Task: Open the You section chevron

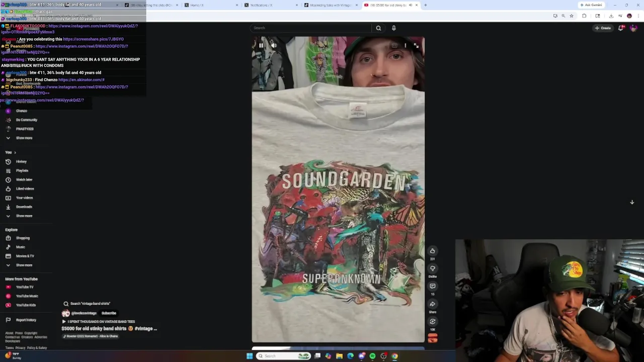Action: pos(15,152)
